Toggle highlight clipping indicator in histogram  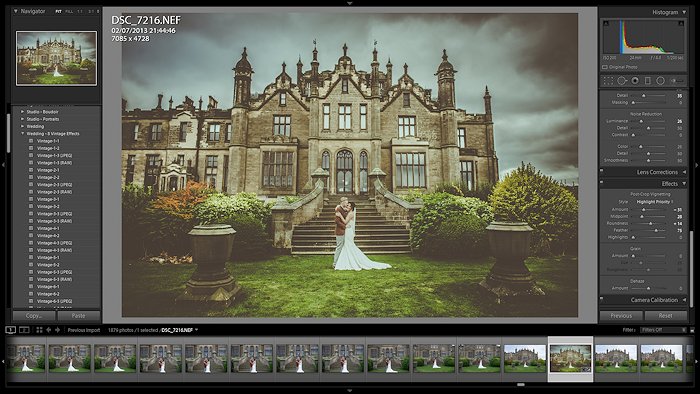pos(682,23)
